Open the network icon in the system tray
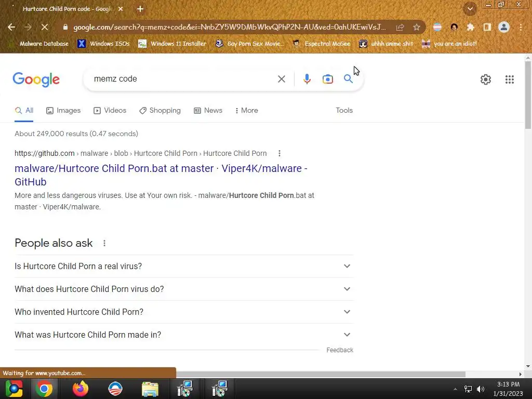This screenshot has width=532, height=399. coord(468,389)
